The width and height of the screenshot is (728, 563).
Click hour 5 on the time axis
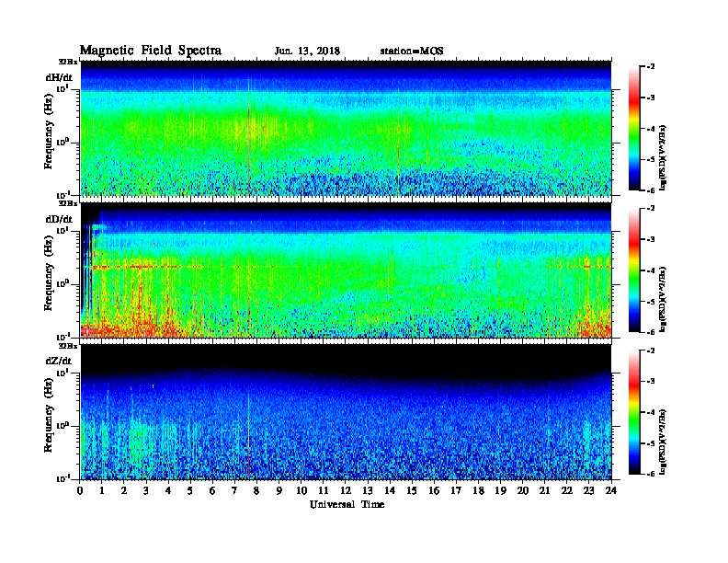click(190, 490)
